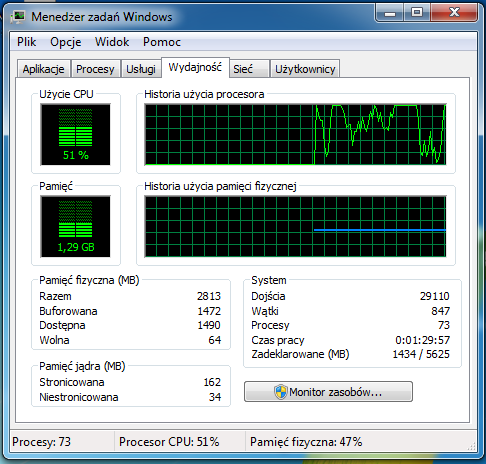The height and width of the screenshot is (464, 486).
Task: Open Monitor zasobów
Action: 328,392
